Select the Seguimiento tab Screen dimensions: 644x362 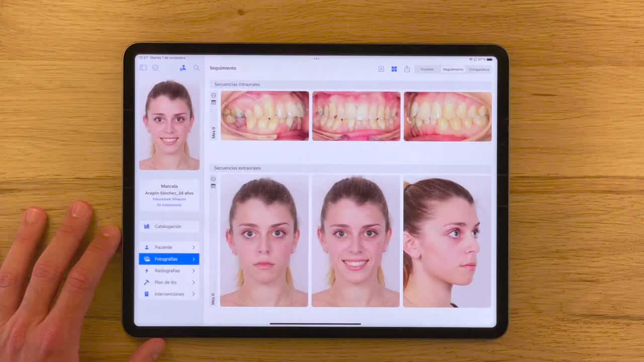[x=453, y=69]
